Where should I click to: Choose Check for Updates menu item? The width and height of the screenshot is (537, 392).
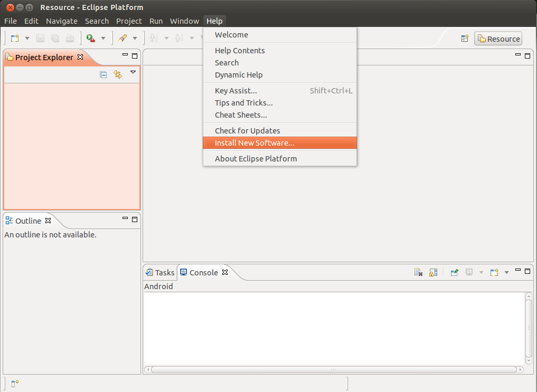tap(247, 131)
